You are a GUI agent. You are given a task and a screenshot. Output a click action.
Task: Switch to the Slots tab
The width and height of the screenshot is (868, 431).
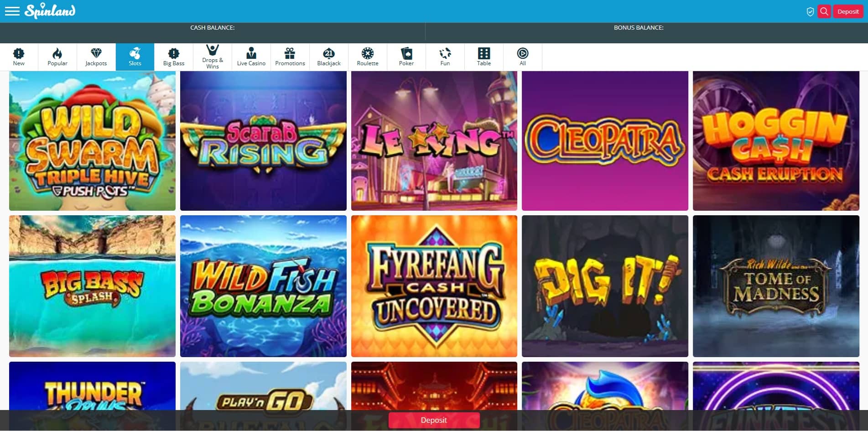click(135, 57)
